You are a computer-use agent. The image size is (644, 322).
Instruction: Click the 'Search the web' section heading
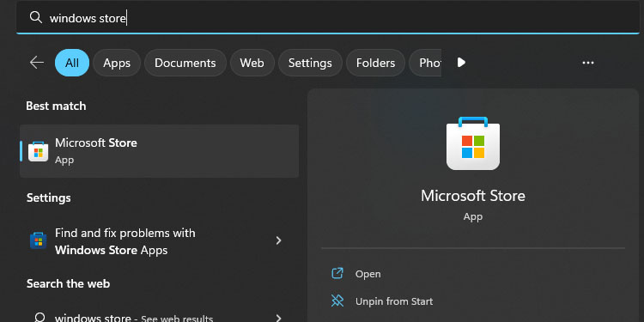[x=68, y=284]
